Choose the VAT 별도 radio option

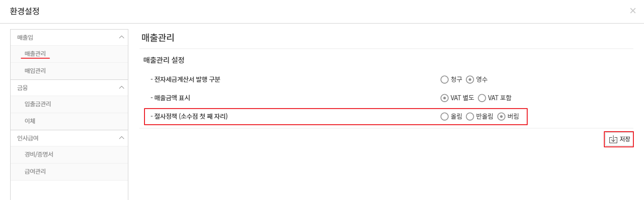tap(445, 98)
